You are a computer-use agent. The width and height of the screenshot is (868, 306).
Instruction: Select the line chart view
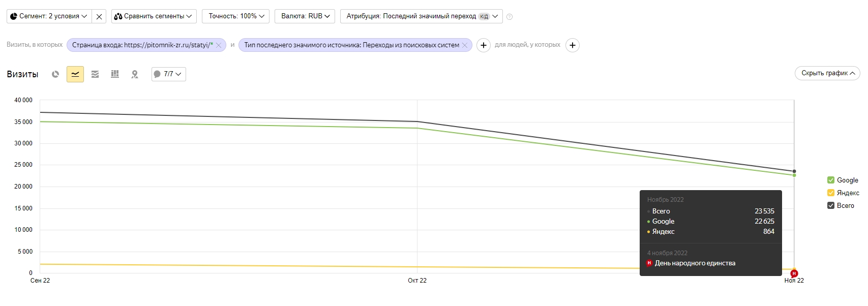[x=75, y=74]
